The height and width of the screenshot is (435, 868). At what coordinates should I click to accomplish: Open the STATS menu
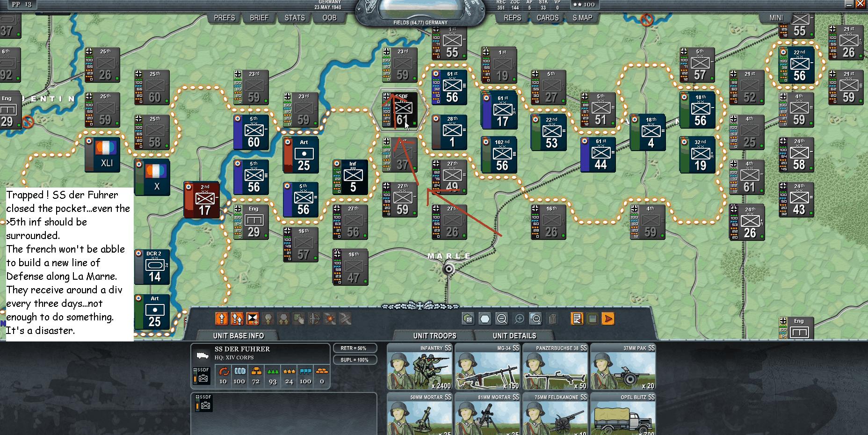295,18
